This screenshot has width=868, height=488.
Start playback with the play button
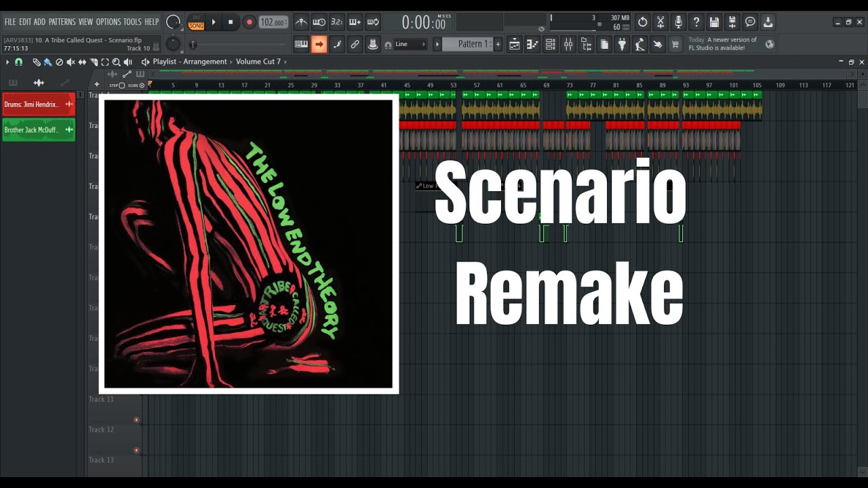214,22
